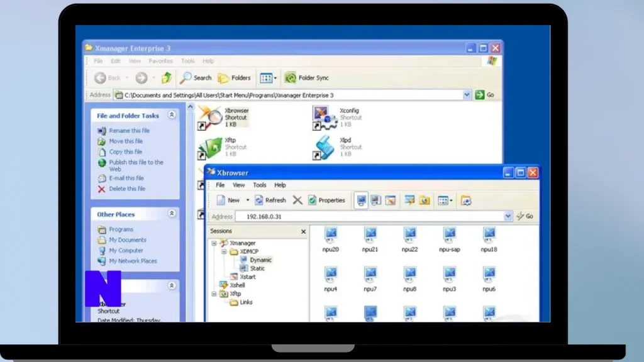Click the Delete X icon in Xbrowser toolbar

tap(297, 200)
